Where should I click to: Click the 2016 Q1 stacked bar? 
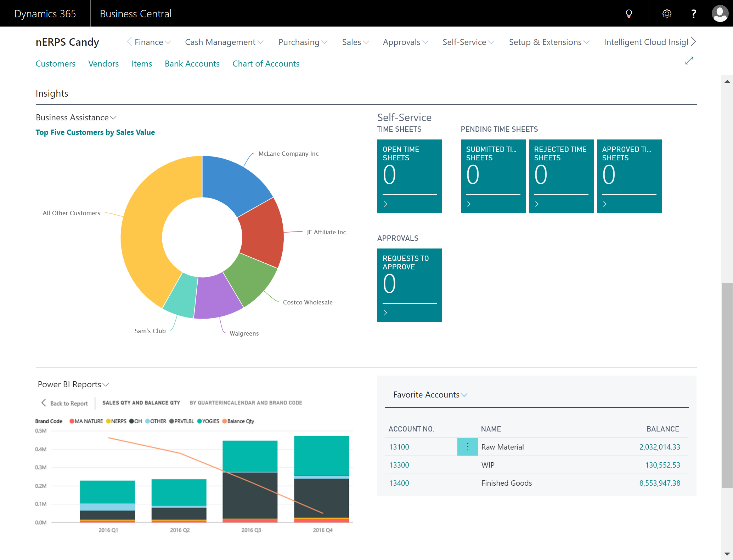107,502
